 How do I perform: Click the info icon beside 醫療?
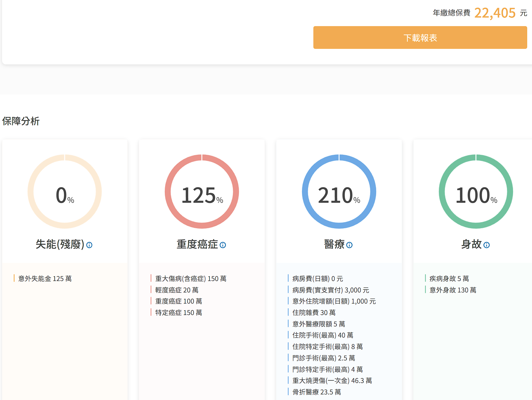point(349,245)
